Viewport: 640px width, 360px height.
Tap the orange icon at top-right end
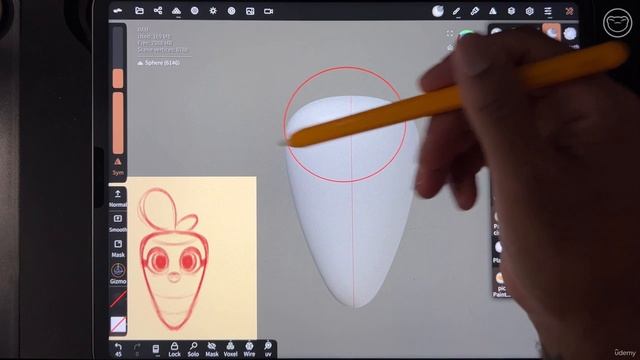pyautogui.click(x=569, y=11)
